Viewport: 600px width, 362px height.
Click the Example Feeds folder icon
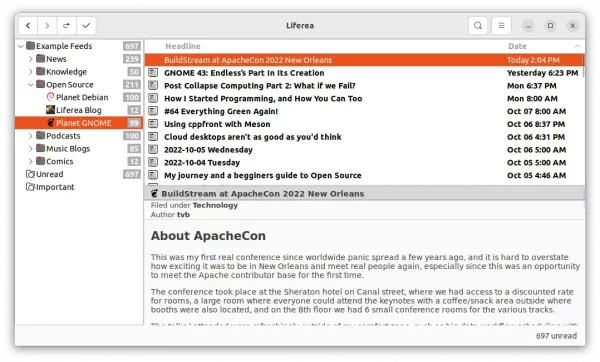point(31,46)
